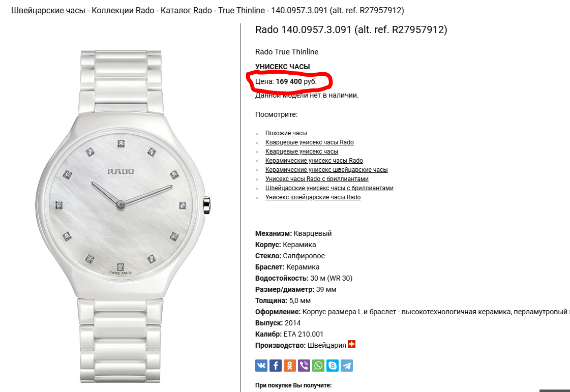
Task: Open the Кварцевые унисекс часы Rado link
Action: point(309,142)
